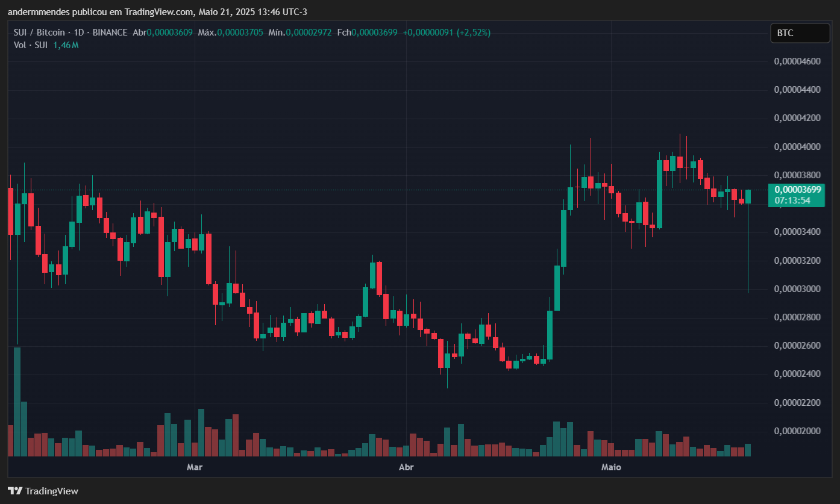This screenshot has height=504, width=840.
Task: Click the 0,00004000 price scale label
Action: [798, 146]
